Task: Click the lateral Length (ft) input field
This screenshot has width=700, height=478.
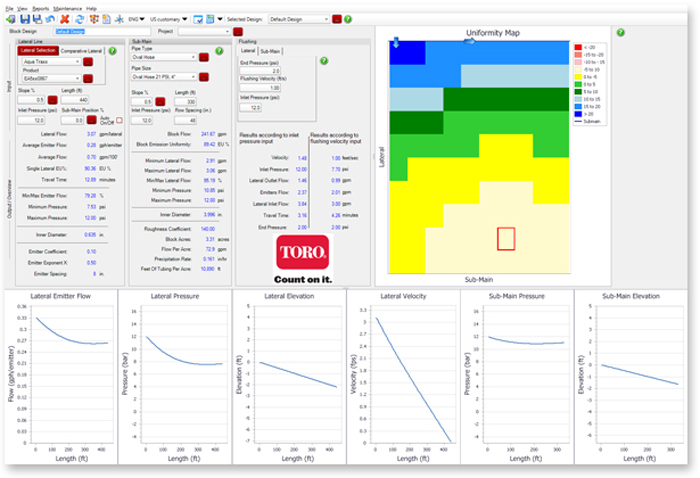Action: pyautogui.click(x=77, y=100)
